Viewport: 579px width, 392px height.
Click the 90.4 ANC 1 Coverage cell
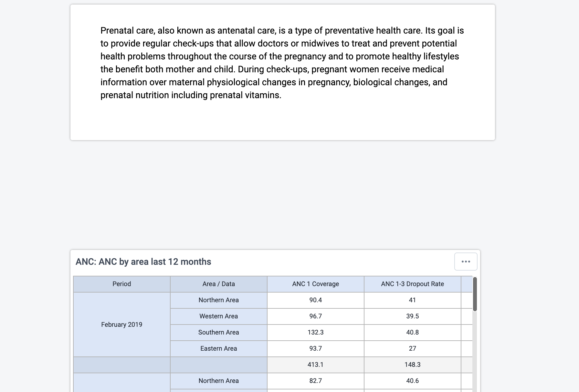pos(316,300)
